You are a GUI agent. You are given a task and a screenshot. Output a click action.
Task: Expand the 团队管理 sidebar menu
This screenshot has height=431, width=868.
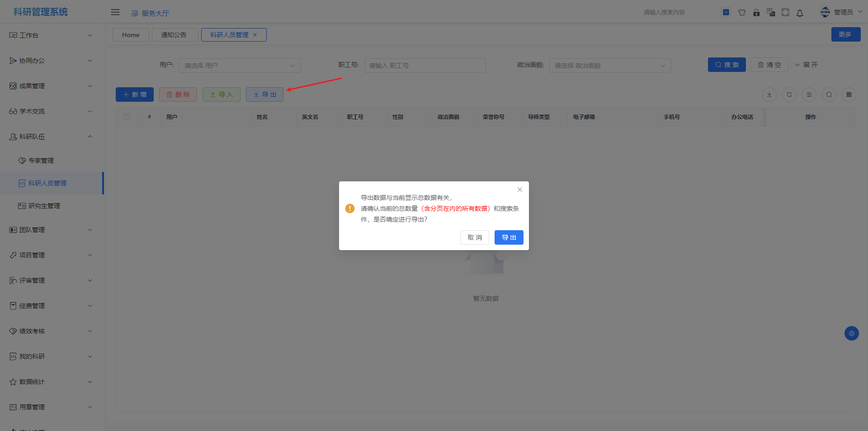51,230
